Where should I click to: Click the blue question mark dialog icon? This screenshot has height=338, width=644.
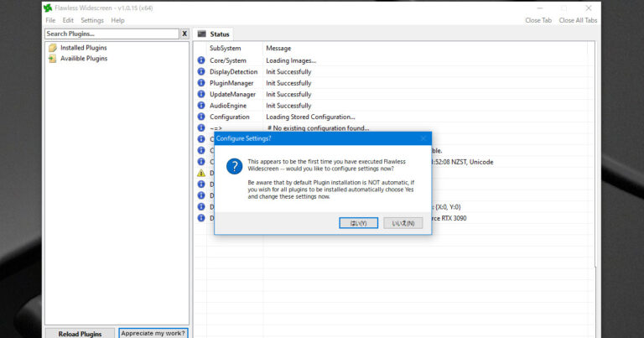(x=235, y=166)
